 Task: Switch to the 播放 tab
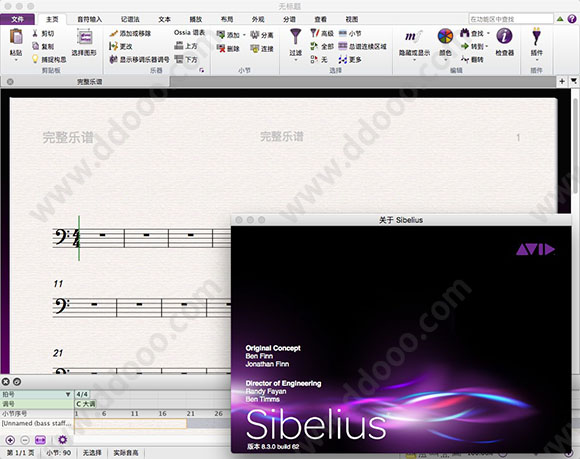click(x=196, y=19)
